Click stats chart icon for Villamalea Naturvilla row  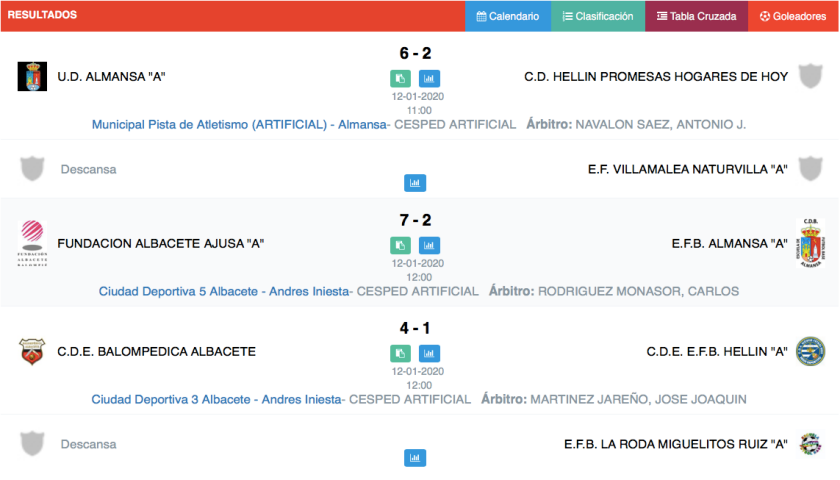click(x=415, y=183)
